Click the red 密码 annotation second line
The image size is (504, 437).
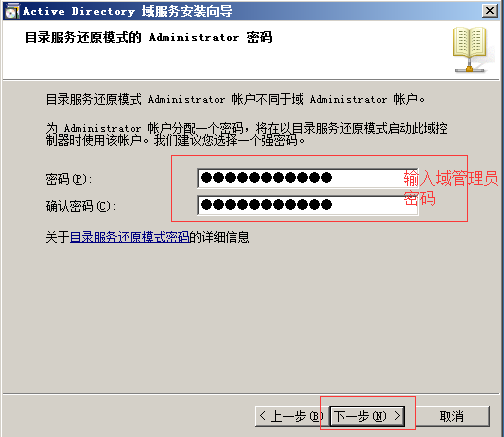point(419,198)
